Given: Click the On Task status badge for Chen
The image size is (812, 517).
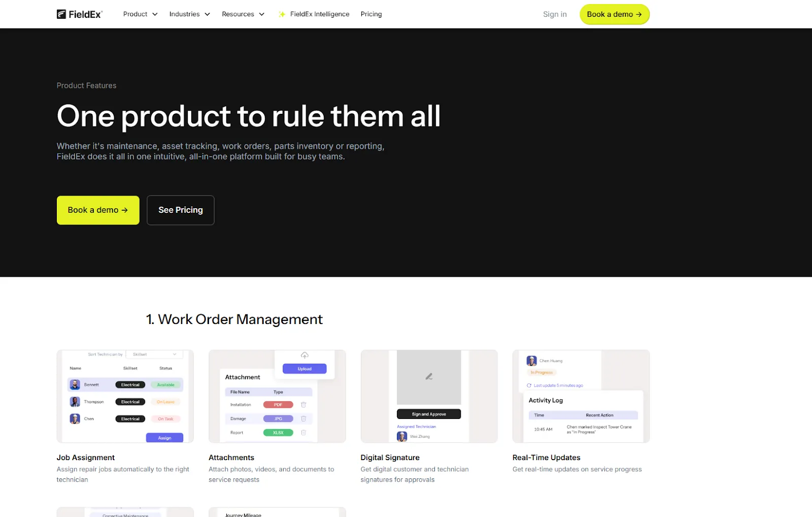Looking at the screenshot, I should 165,419.
